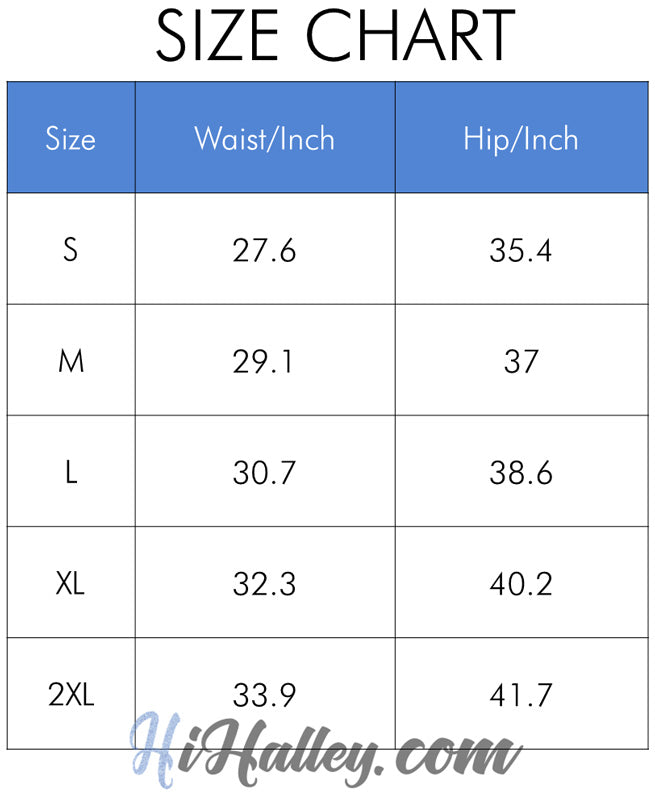Select waist value 33.9
Image resolution: width=655 pixels, height=800 pixels.
pos(265,694)
